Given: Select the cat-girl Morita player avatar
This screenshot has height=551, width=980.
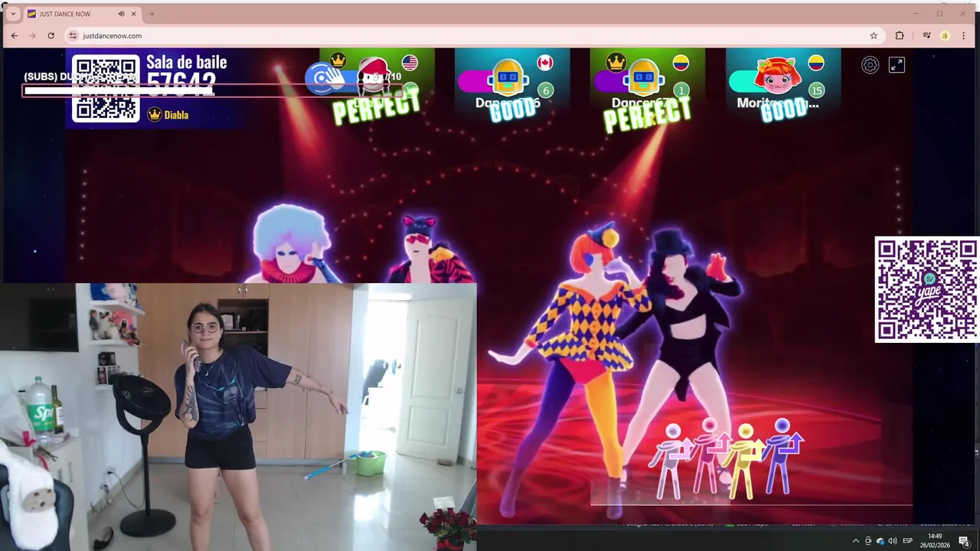Looking at the screenshot, I should point(777,76).
